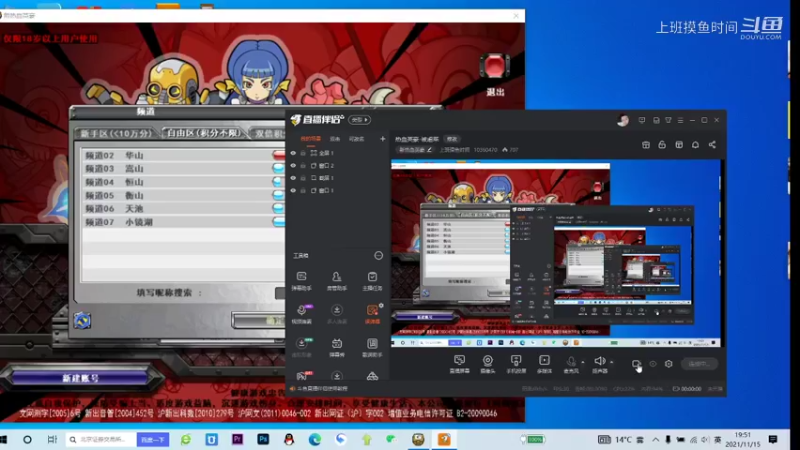
Task: Add a new scene with plus icon
Action: click(382, 139)
